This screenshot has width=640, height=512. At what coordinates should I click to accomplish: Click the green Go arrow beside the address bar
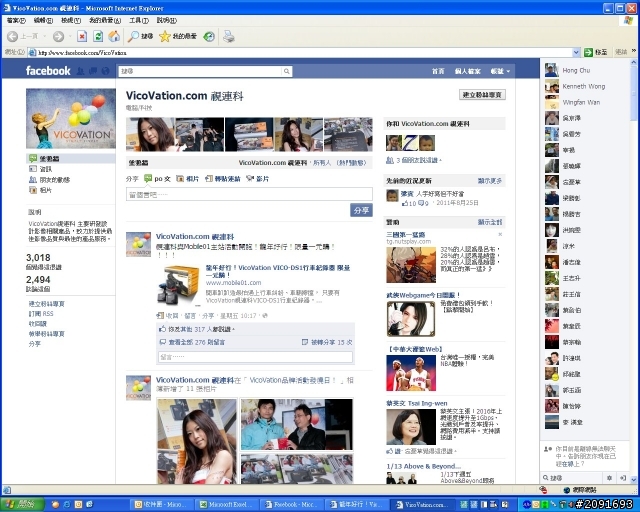click(x=588, y=52)
